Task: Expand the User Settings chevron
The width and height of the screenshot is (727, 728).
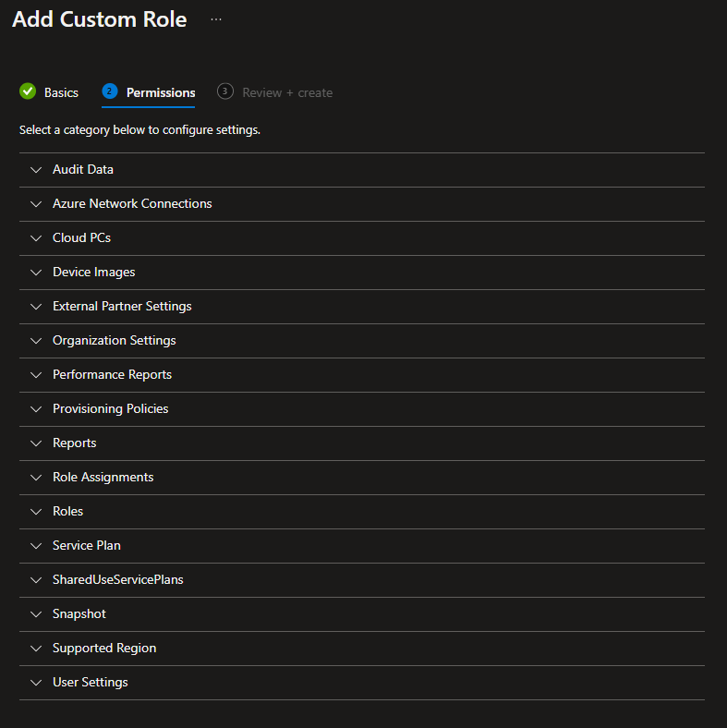Action: (36, 683)
